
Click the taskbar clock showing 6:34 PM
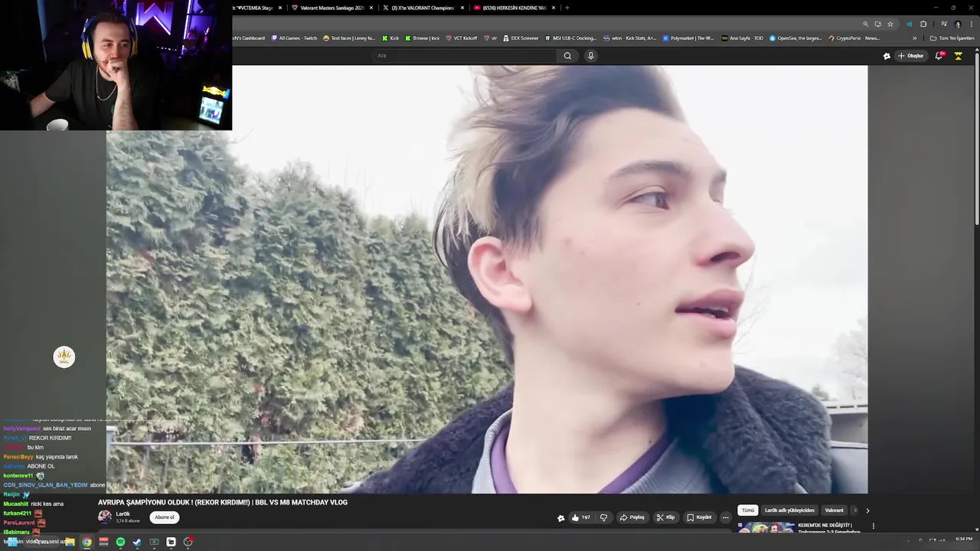(963, 540)
